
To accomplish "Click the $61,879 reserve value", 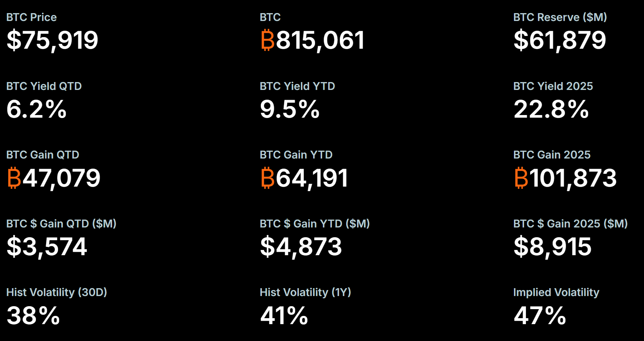I will tap(560, 40).
